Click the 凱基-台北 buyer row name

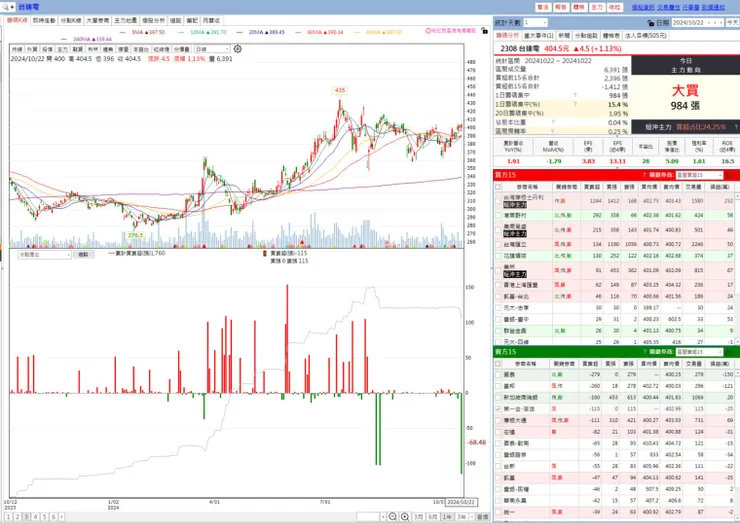click(x=516, y=296)
